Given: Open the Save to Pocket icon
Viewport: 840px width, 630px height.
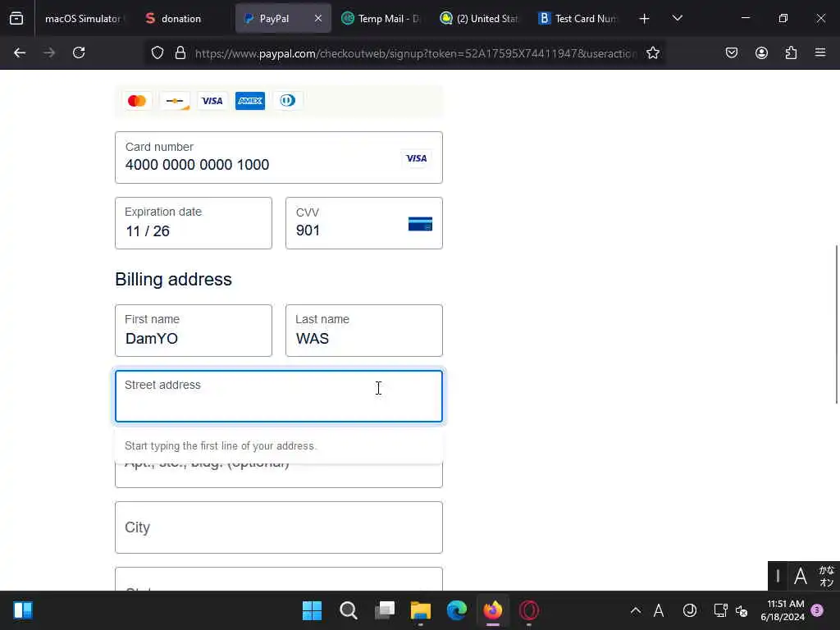Looking at the screenshot, I should coord(732,52).
